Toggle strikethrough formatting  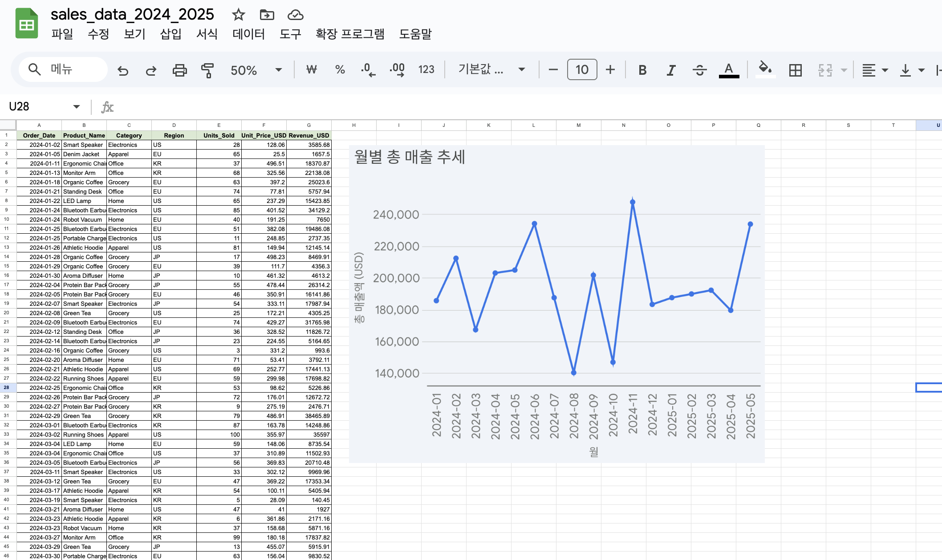click(699, 70)
